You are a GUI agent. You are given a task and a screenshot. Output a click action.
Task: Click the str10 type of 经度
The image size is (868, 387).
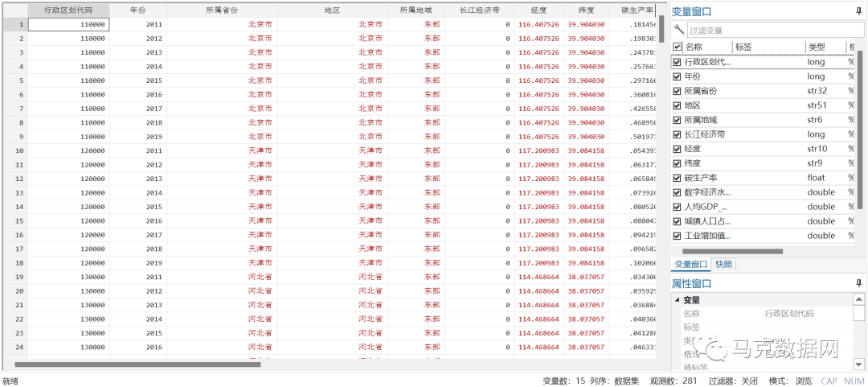[817, 149]
